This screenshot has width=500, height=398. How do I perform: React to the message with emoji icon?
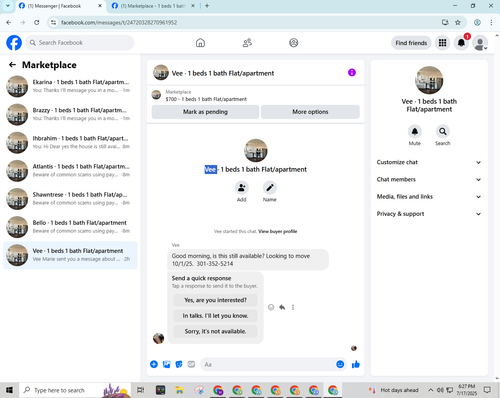click(271, 307)
